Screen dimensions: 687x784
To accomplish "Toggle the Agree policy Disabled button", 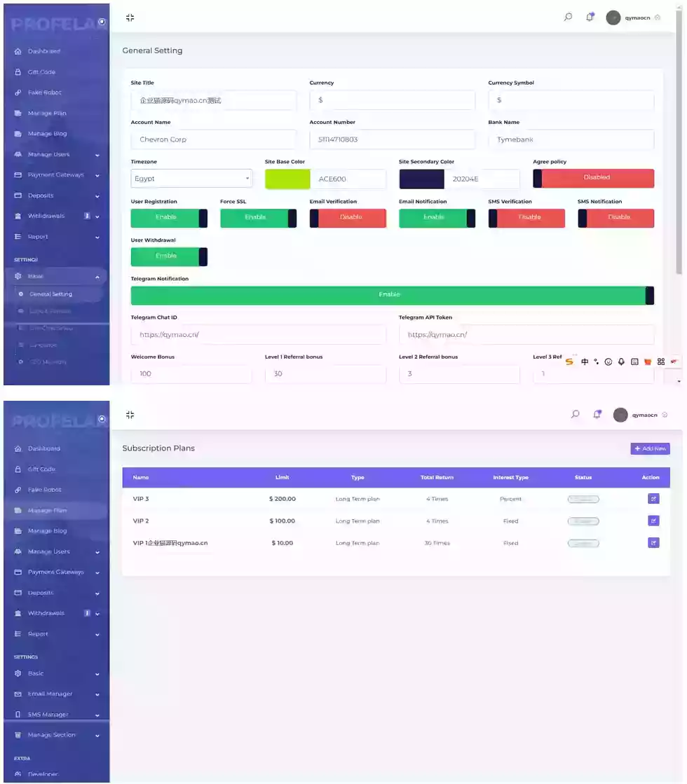I will [x=593, y=178].
